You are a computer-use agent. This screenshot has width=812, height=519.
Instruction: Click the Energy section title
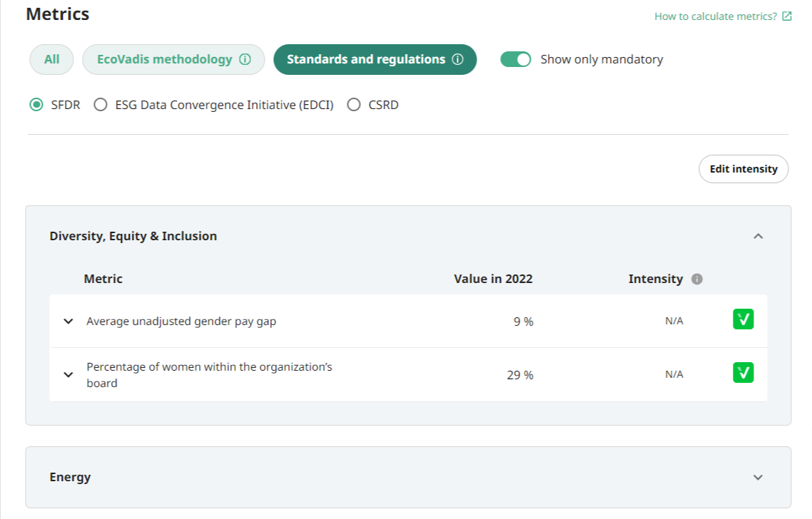70,477
